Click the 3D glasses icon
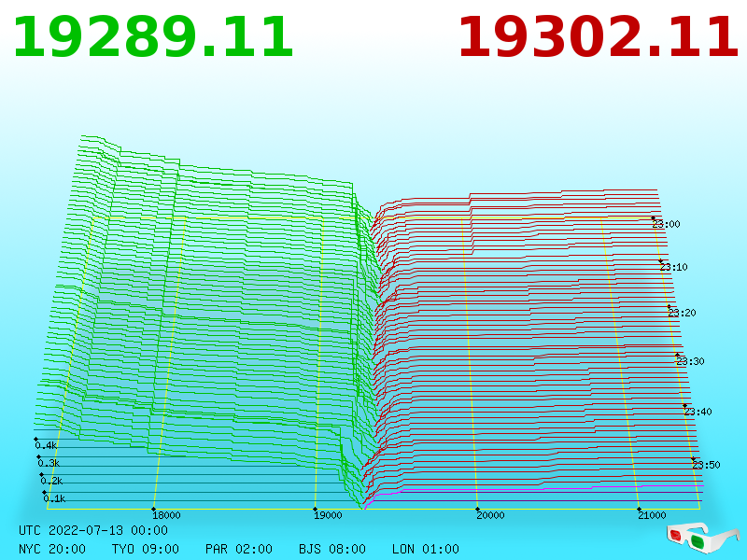The width and height of the screenshot is (747, 560). point(703,539)
